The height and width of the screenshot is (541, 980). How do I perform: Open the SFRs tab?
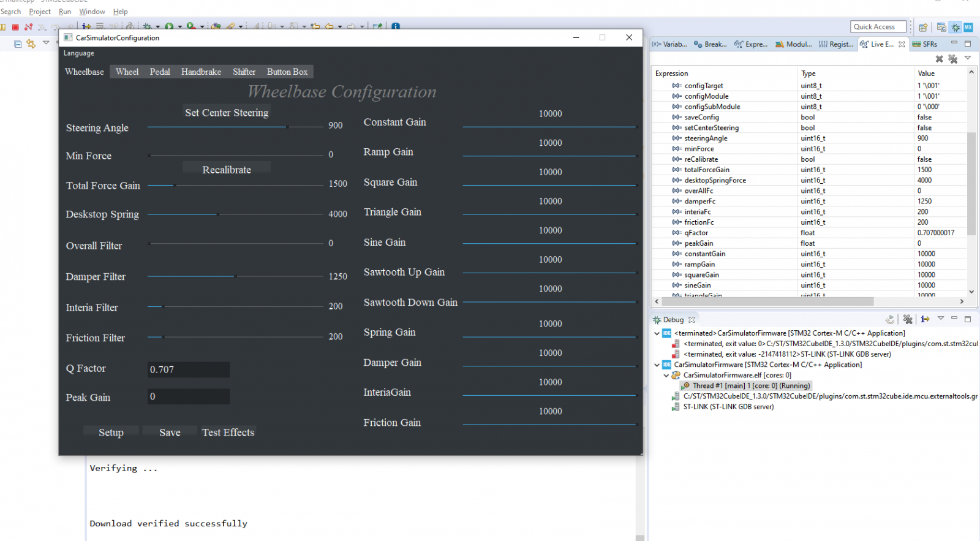(925, 44)
